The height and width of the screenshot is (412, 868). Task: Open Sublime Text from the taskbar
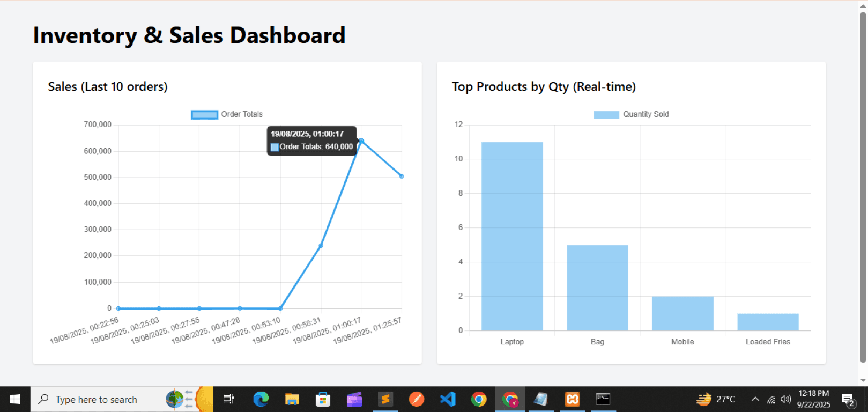pyautogui.click(x=385, y=399)
